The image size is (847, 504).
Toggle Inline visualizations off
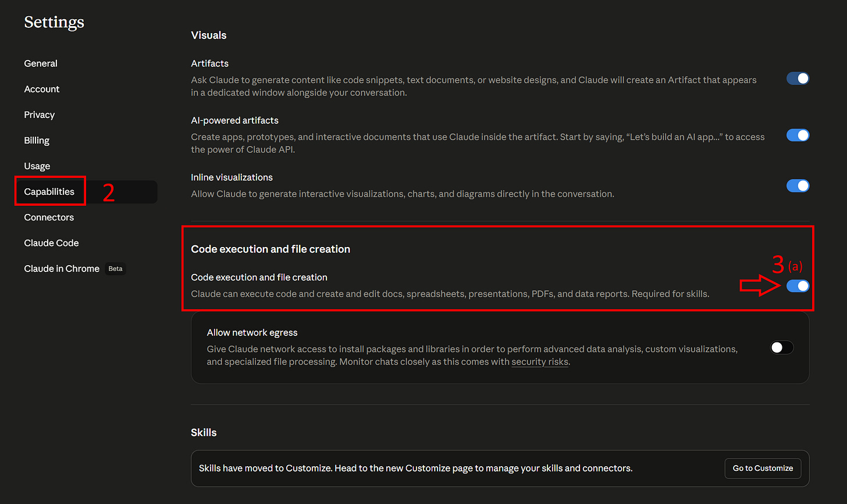(798, 186)
